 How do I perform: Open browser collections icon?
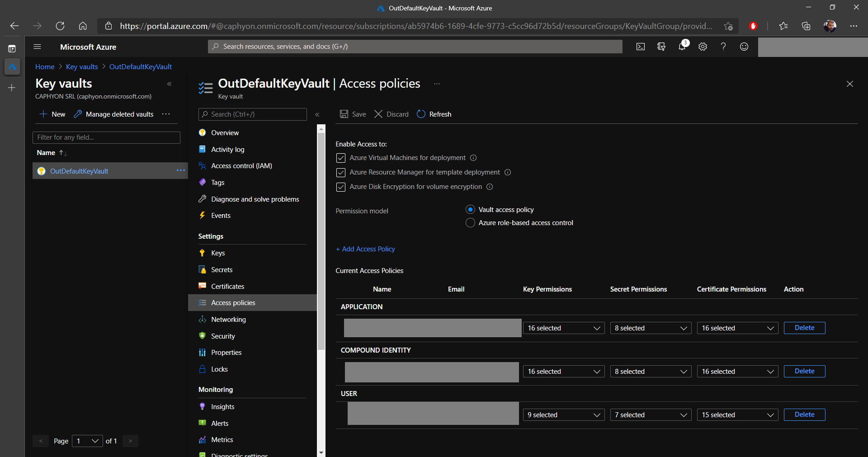coord(806,26)
